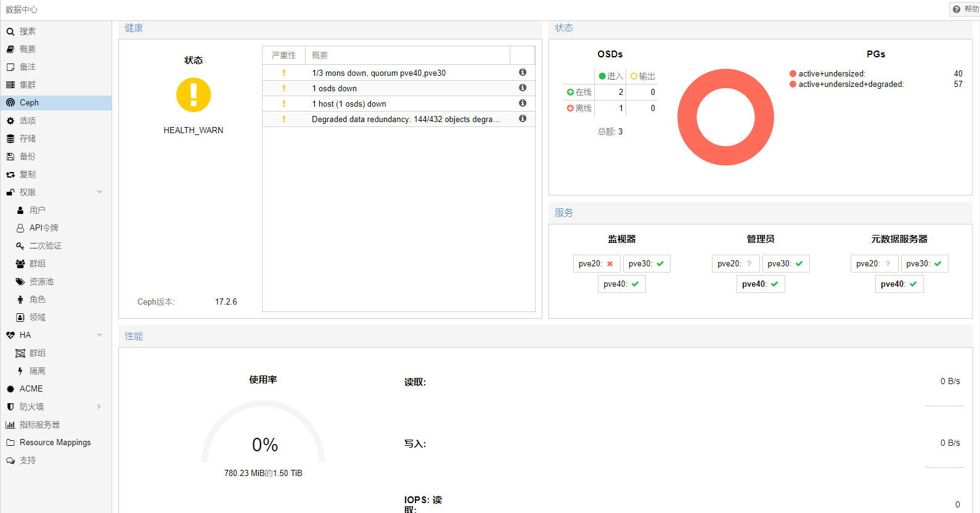
Task: Click the gear icon next to 选项
Action: click(x=10, y=120)
